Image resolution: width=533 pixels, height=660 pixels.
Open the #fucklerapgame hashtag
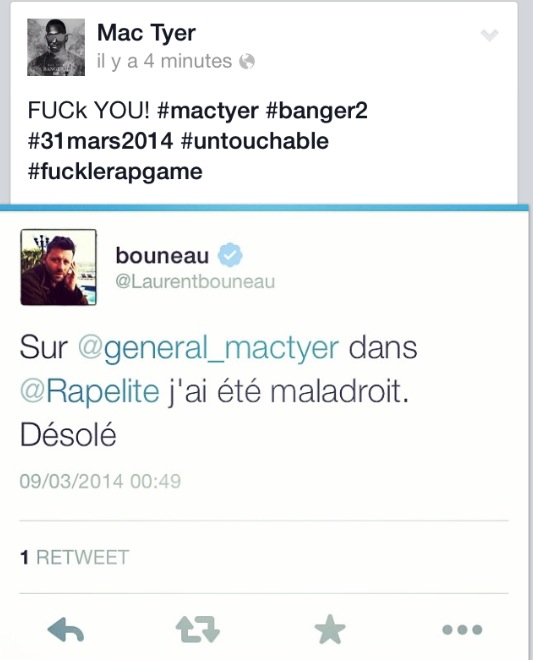coord(115,172)
